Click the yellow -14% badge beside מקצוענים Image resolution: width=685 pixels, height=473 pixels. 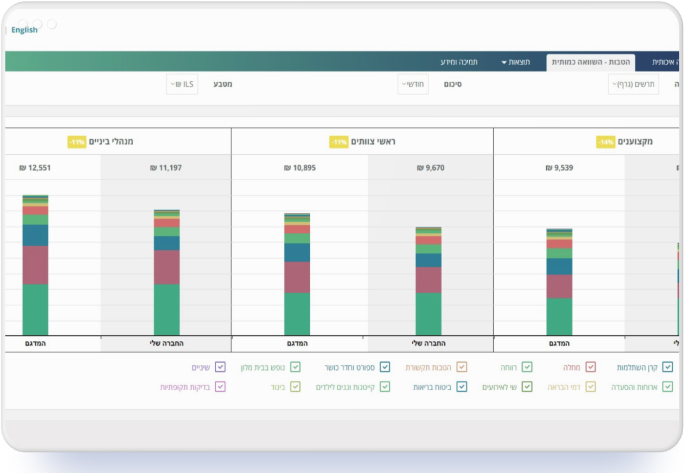pyautogui.click(x=605, y=142)
